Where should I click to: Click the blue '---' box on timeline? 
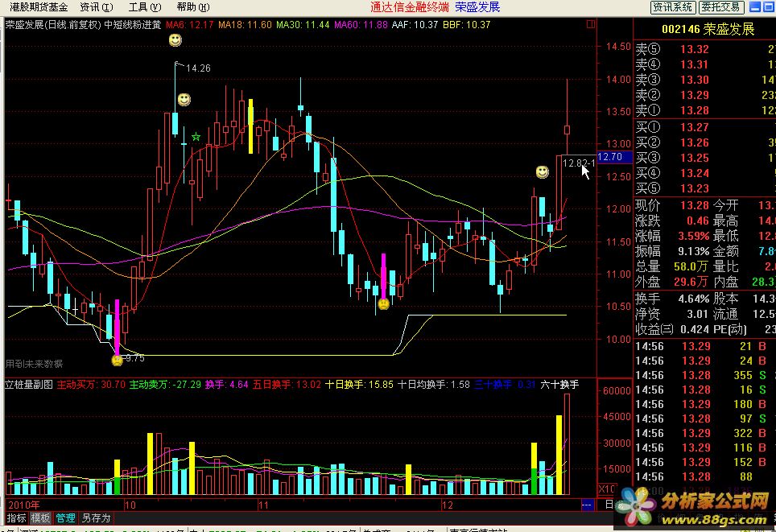tap(587, 505)
